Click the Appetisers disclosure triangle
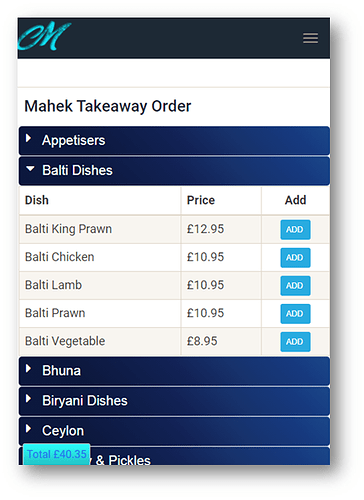364x500 pixels. coord(29,138)
